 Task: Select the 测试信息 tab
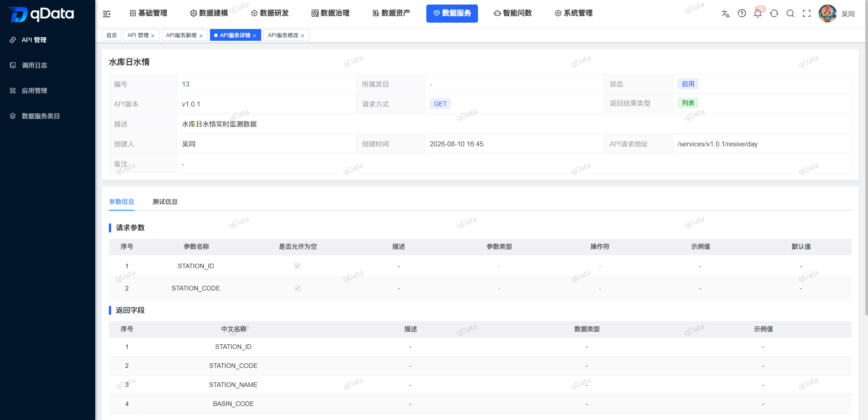point(165,202)
